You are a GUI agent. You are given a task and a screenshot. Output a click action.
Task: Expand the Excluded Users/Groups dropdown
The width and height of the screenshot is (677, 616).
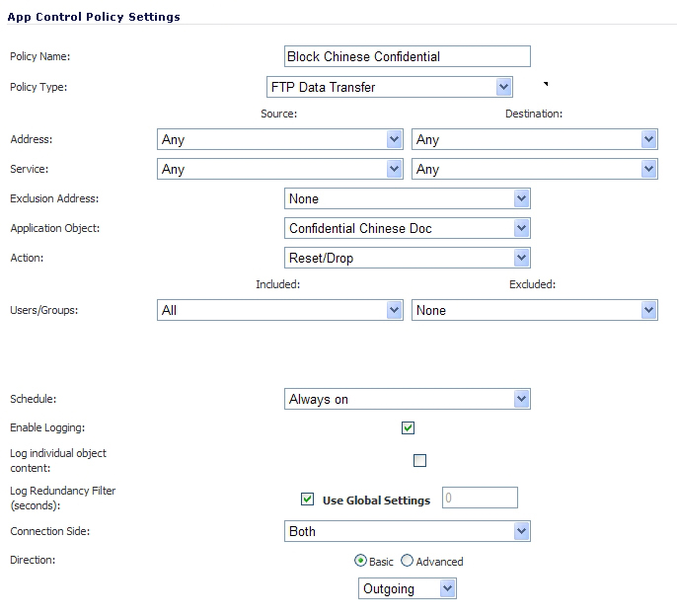click(x=535, y=310)
